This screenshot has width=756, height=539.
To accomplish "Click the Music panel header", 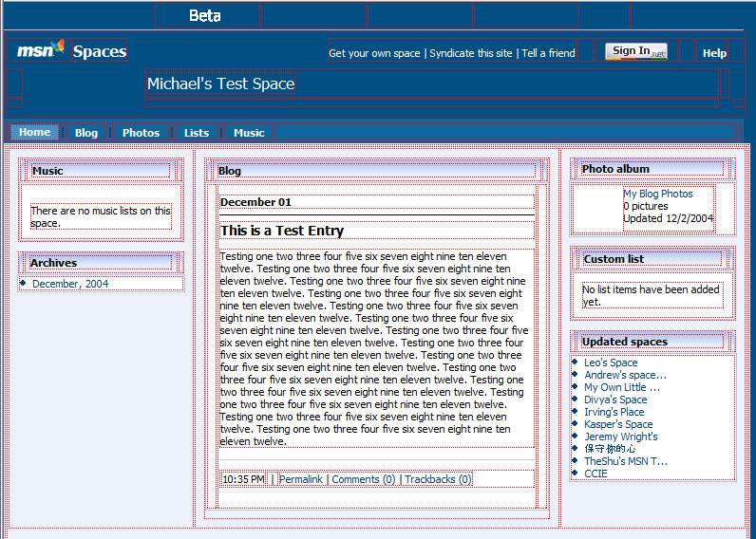I will [x=101, y=171].
